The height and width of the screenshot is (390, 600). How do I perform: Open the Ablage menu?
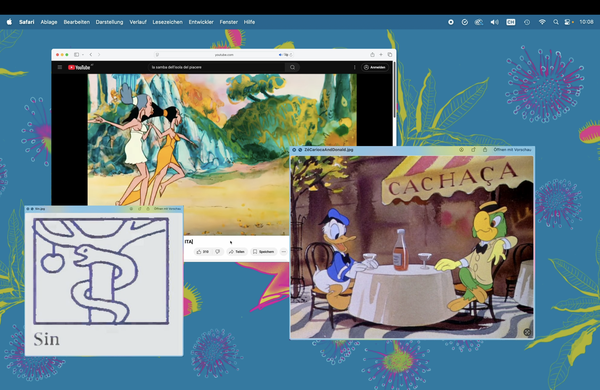[x=49, y=22]
